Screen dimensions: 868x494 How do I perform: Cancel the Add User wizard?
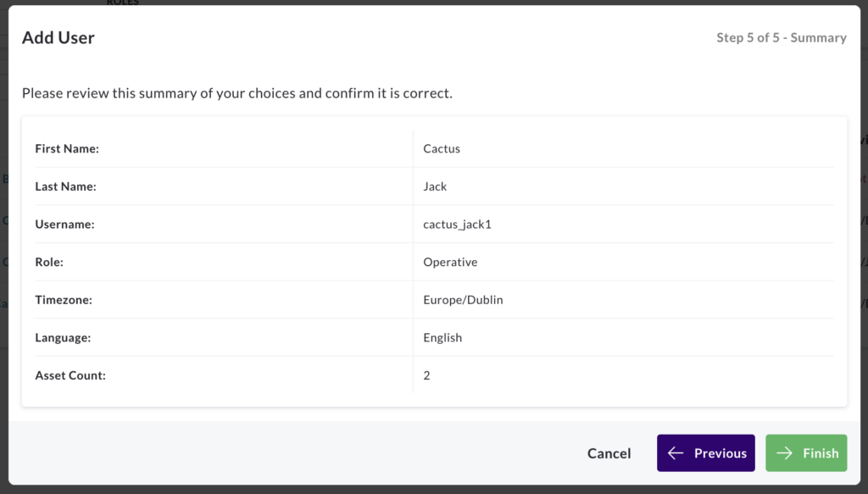point(609,453)
